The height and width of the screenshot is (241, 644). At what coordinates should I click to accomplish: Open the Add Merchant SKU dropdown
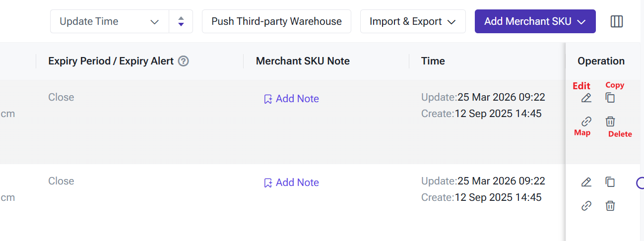click(535, 22)
